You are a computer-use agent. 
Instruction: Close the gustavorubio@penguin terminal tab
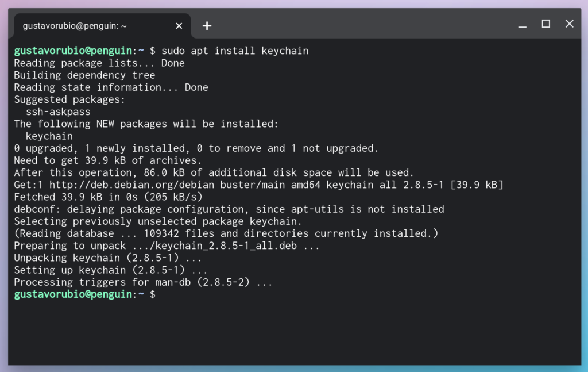pyautogui.click(x=179, y=26)
